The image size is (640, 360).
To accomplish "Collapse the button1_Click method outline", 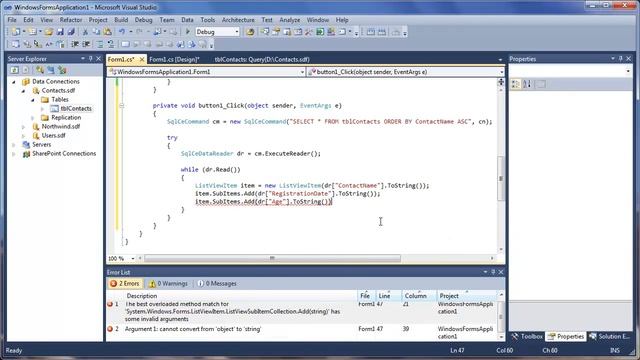I will click(122, 106).
